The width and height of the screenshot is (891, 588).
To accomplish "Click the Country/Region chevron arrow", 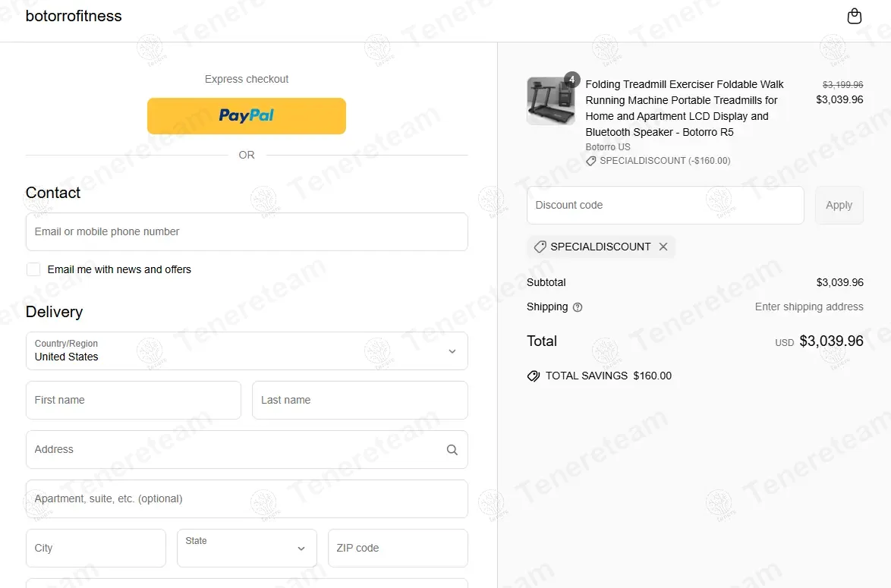I will point(452,351).
